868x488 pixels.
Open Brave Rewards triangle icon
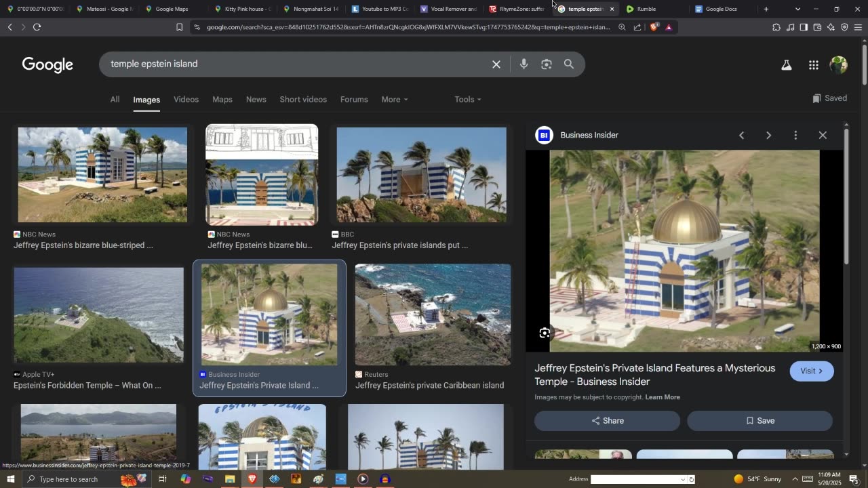click(669, 27)
